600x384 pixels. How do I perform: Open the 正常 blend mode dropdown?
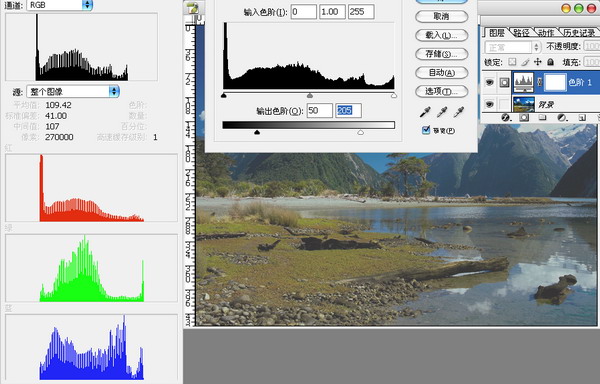click(x=512, y=47)
